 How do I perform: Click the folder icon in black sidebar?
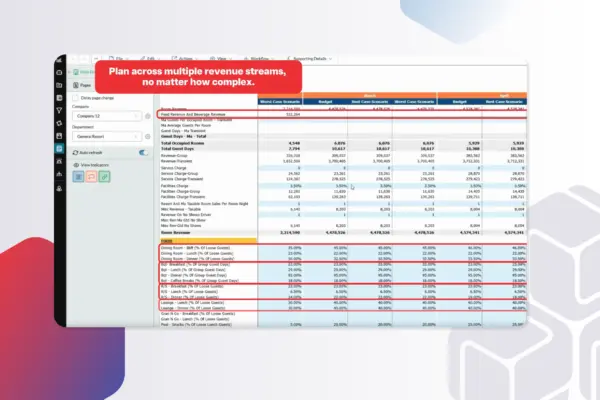click(x=59, y=85)
